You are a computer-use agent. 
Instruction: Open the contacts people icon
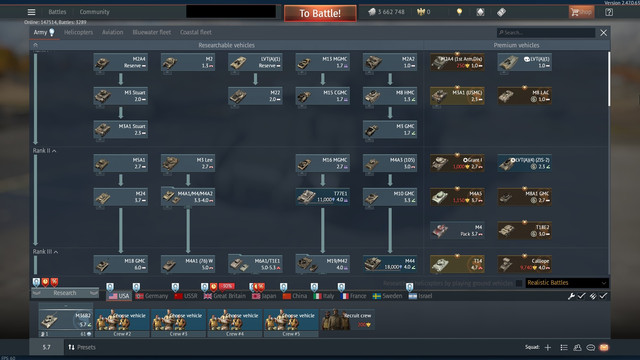coord(577,347)
